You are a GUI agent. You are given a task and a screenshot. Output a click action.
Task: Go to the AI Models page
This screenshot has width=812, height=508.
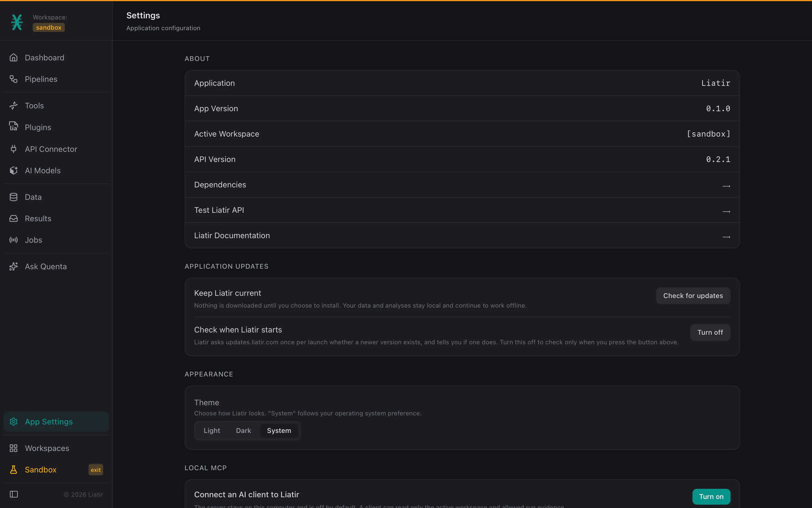[56, 170]
